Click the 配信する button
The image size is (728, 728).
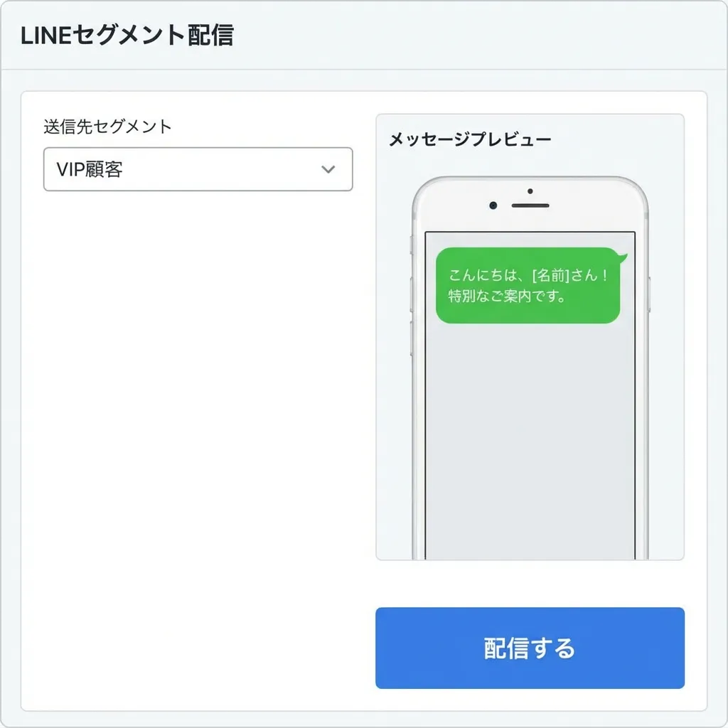click(x=529, y=648)
